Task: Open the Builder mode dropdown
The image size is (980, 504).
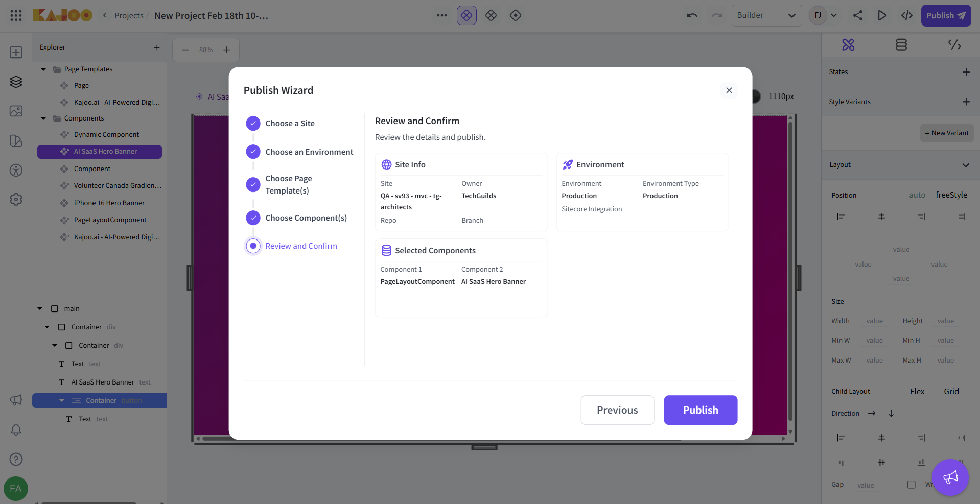Action: [x=766, y=15]
